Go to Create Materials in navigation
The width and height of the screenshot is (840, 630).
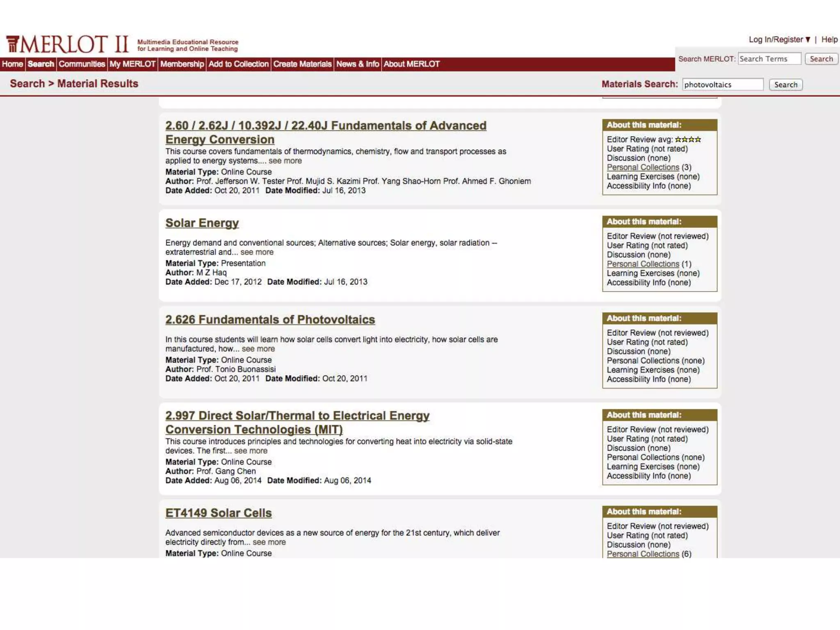point(302,64)
